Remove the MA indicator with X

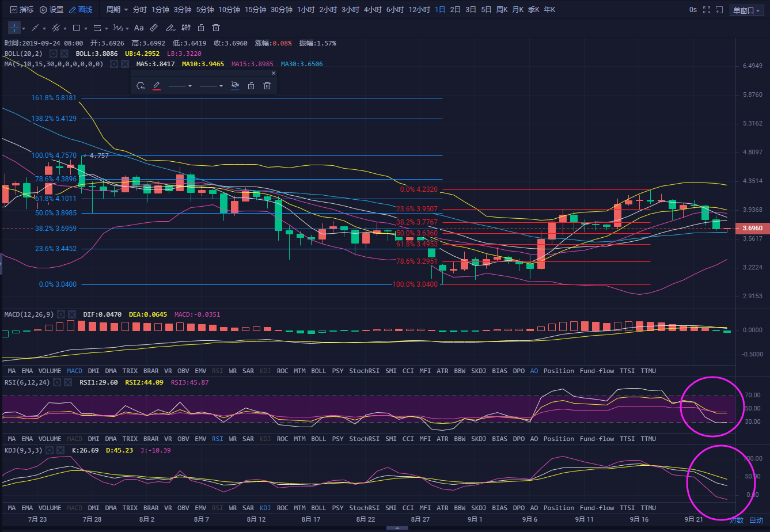point(125,64)
